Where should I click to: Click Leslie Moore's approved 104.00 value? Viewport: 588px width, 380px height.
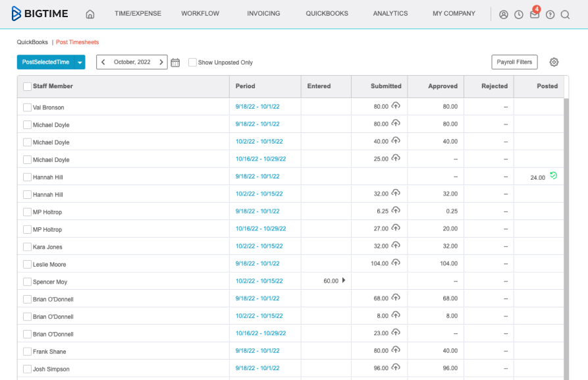tap(448, 263)
